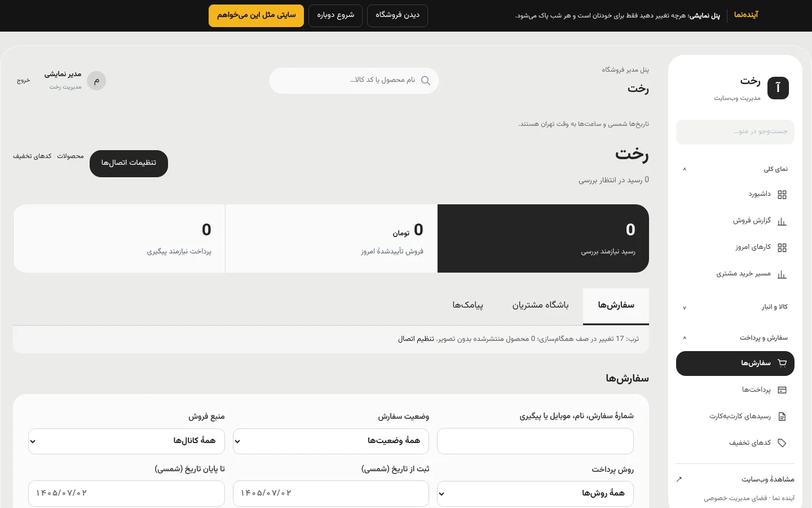812x508 pixels.
Task: Click the دیدن فروشگاه button
Action: (x=398, y=16)
